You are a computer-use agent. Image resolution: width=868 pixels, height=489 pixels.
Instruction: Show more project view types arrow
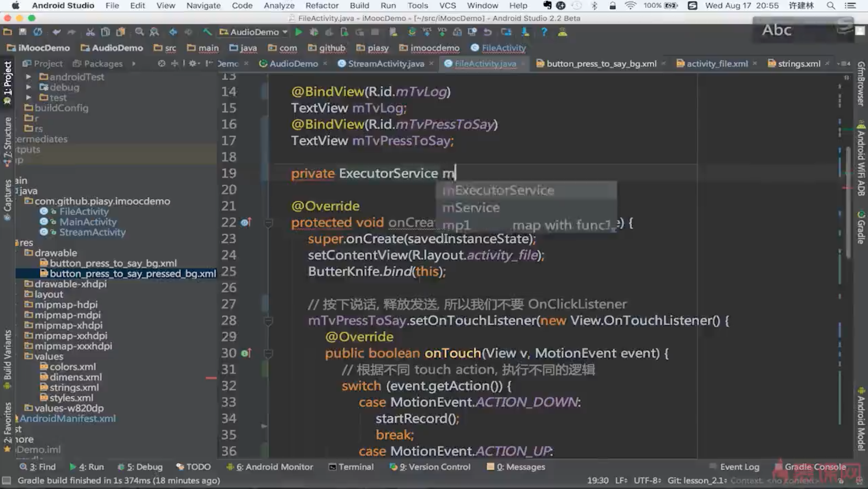[134, 63]
